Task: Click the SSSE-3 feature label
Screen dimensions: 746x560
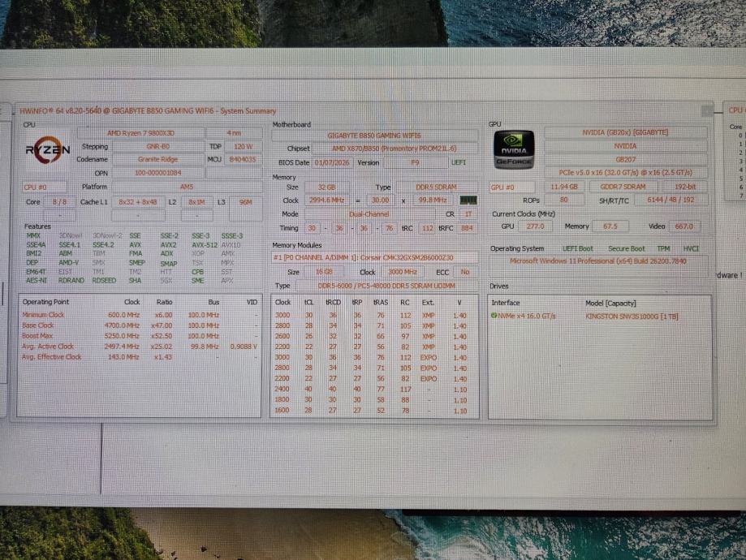Action: point(232,235)
